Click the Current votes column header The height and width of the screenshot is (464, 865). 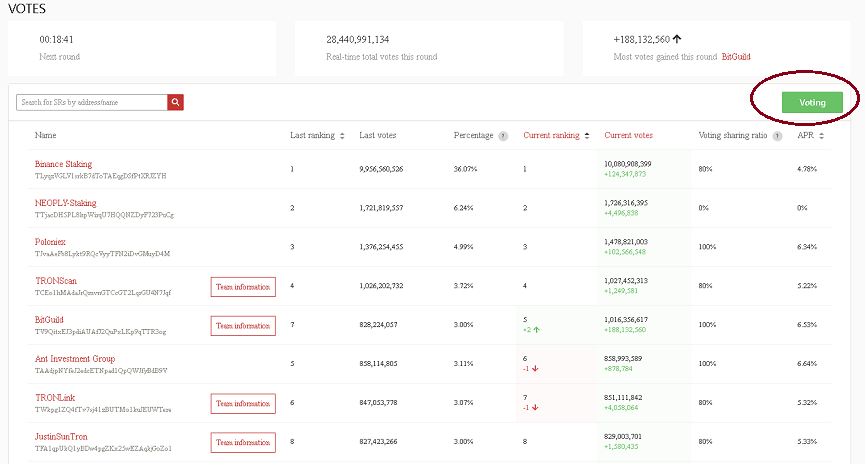click(x=628, y=135)
